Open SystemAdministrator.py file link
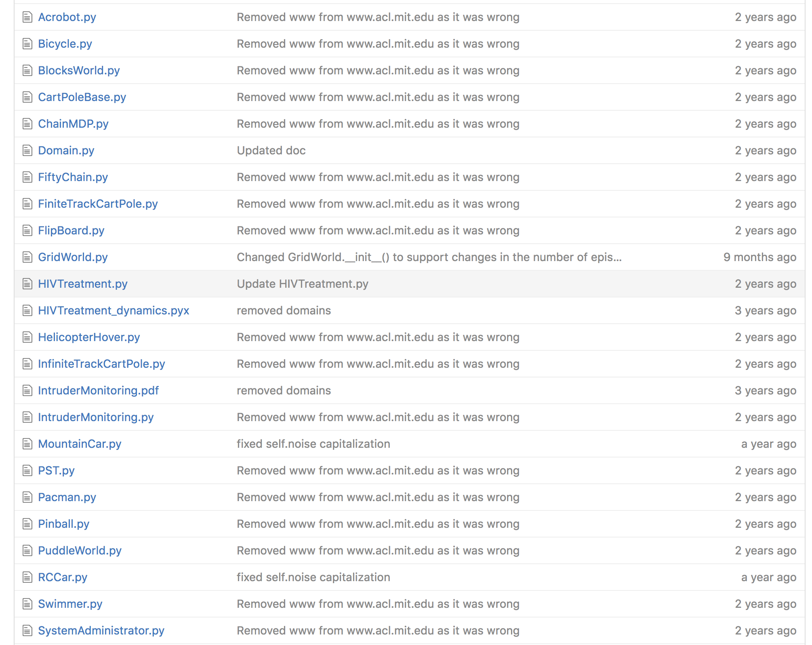The height and width of the screenshot is (645, 812). tap(101, 630)
